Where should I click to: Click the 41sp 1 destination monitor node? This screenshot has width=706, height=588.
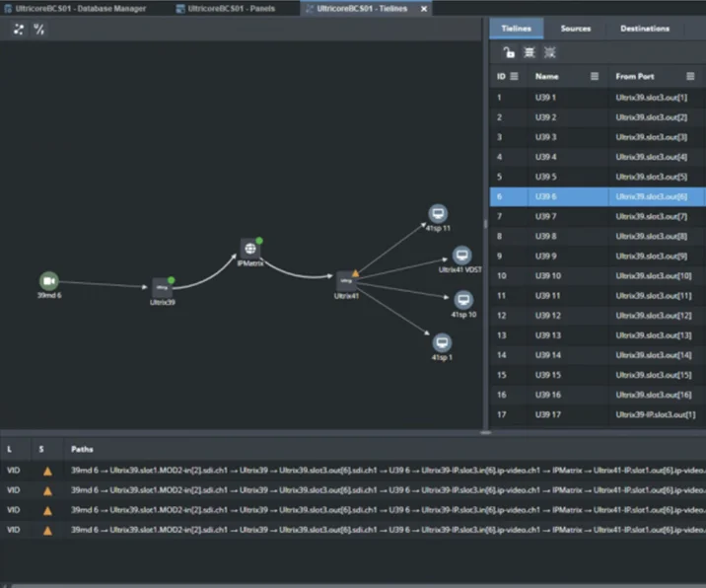(x=442, y=343)
